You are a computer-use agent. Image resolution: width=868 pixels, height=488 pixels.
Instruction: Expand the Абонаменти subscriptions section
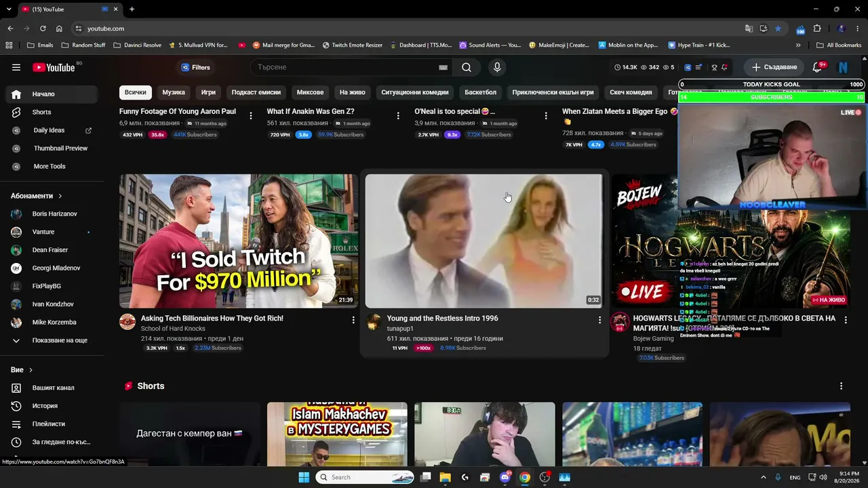pyautogui.click(x=37, y=196)
